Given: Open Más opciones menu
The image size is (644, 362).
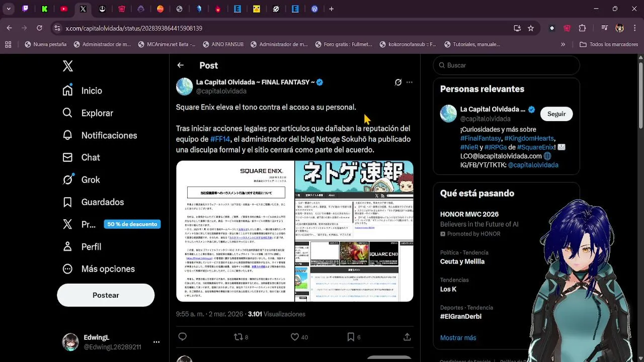Looking at the screenshot, I should [x=99, y=268].
